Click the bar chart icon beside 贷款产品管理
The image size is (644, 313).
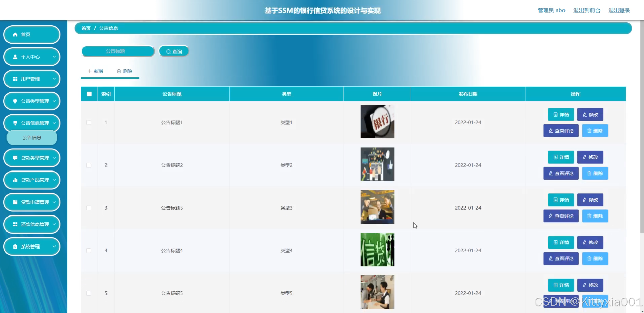point(15,180)
